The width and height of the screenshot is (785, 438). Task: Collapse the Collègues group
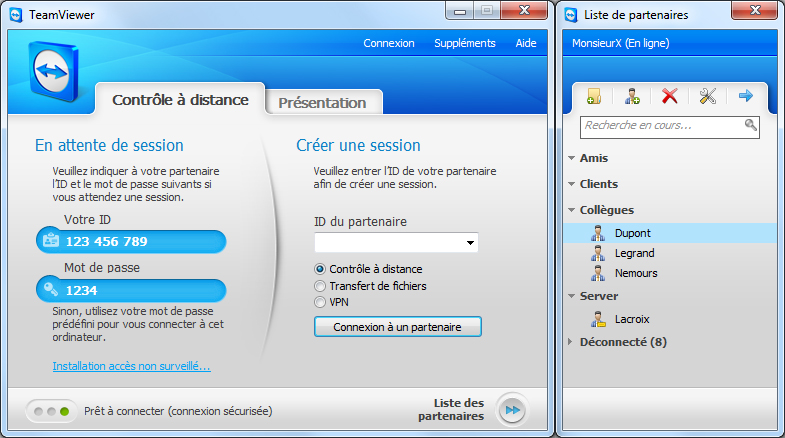coord(571,210)
